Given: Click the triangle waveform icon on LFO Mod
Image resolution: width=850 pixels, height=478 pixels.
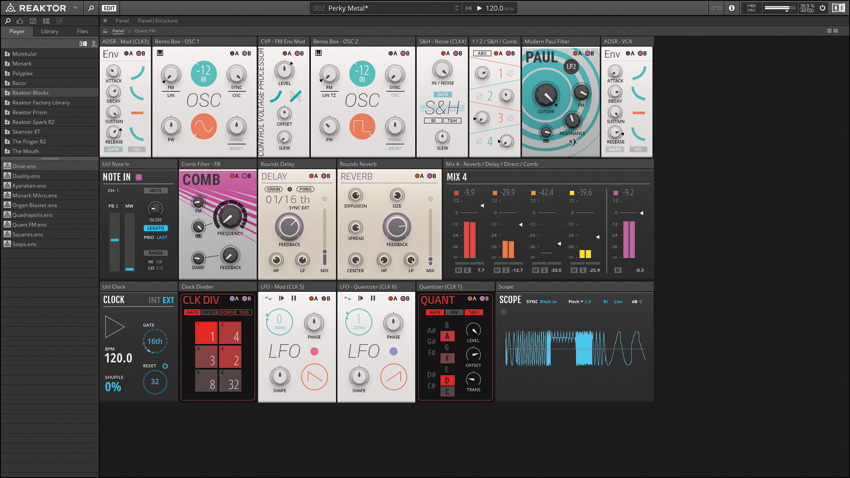Looking at the screenshot, I should point(314,377).
